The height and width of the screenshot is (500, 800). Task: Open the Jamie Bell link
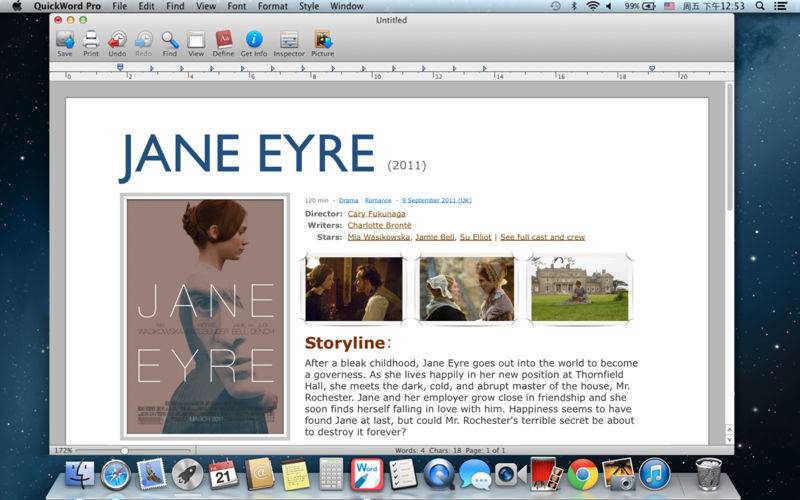click(435, 237)
